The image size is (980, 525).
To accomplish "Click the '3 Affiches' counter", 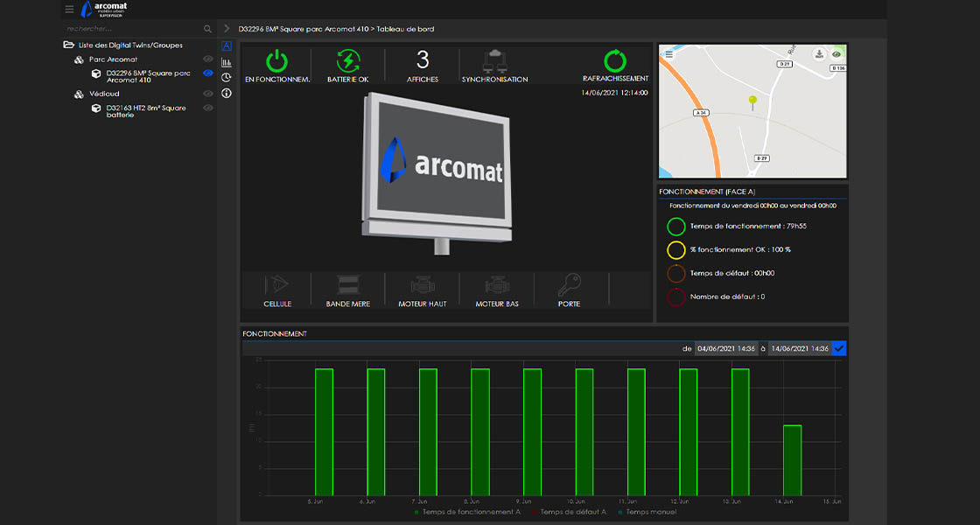I will pos(423,66).
